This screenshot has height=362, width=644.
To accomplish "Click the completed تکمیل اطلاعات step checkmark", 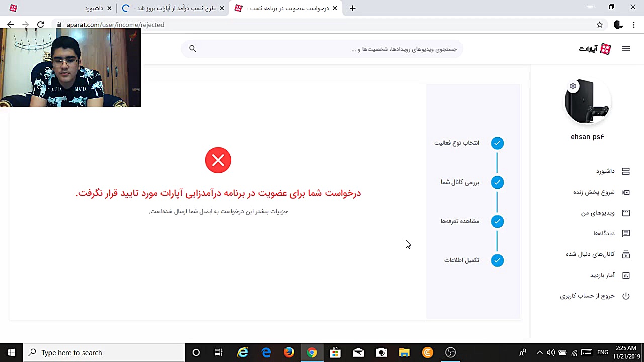I will 497,260.
